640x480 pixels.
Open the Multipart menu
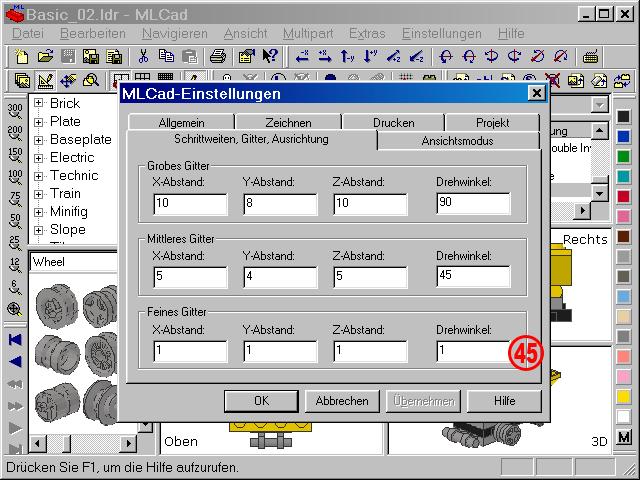point(308,33)
